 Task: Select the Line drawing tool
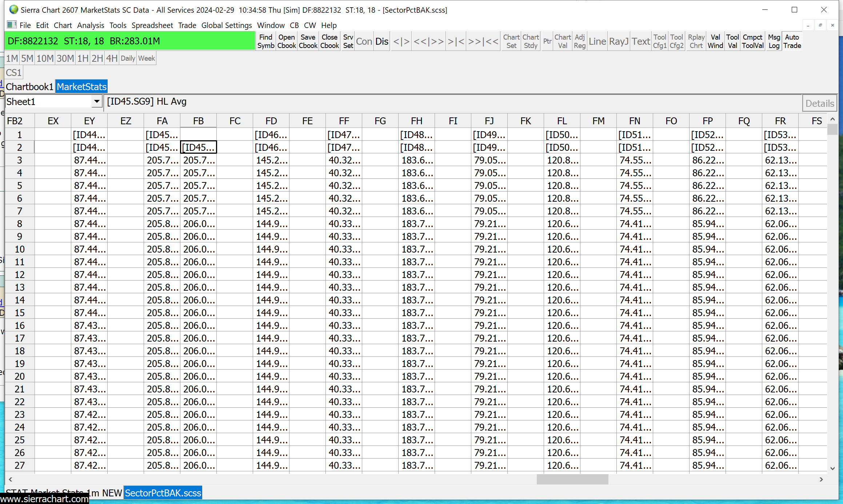click(x=597, y=41)
